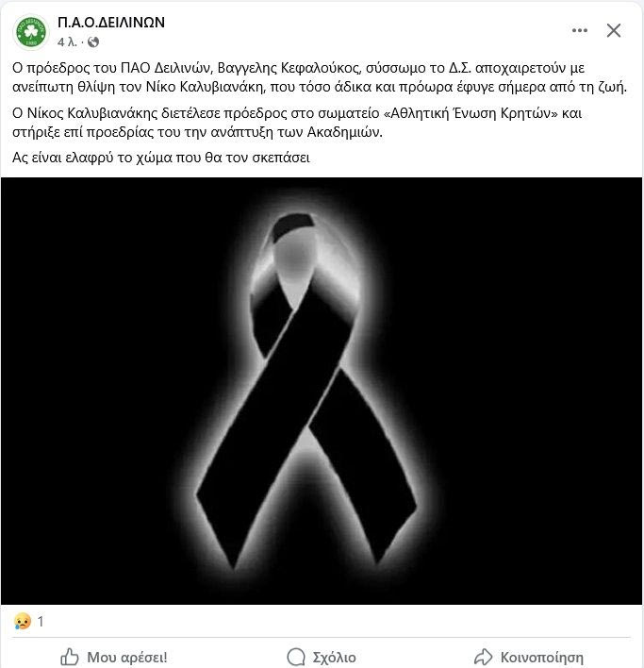The height and width of the screenshot is (668, 644).
Task: Close the post with the X button
Action: point(613,30)
